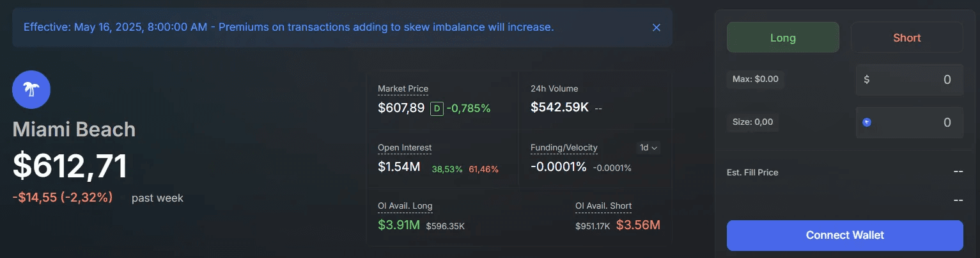Switch to the Short position tab
Screen dimensions: 980x258
pos(906,38)
